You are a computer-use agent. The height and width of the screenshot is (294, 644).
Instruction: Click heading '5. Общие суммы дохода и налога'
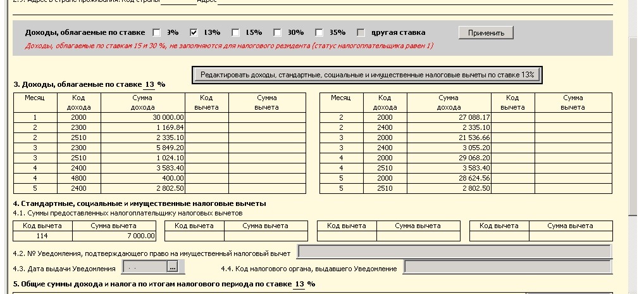164,284
